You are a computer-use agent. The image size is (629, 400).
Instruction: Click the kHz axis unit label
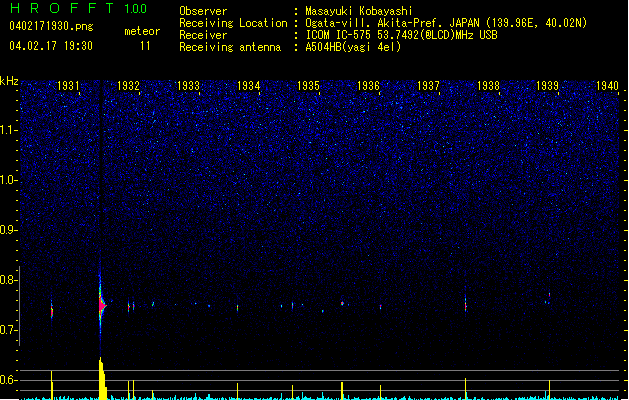[9, 81]
